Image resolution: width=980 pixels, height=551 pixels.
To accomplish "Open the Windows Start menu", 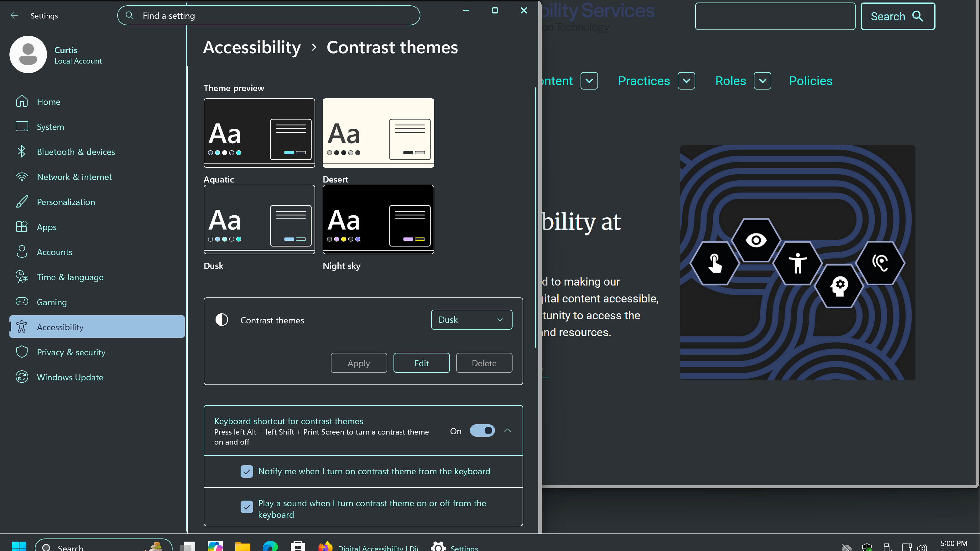I will [x=19, y=546].
